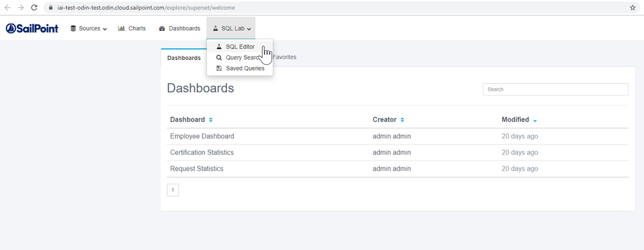
Task: Go to Dashboards in top navigation
Action: (179, 28)
